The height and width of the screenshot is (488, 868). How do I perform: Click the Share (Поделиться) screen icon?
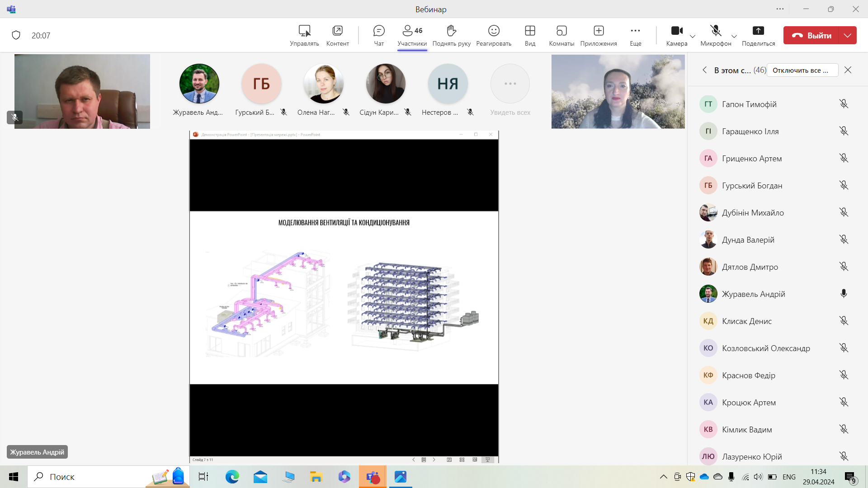coord(758,35)
